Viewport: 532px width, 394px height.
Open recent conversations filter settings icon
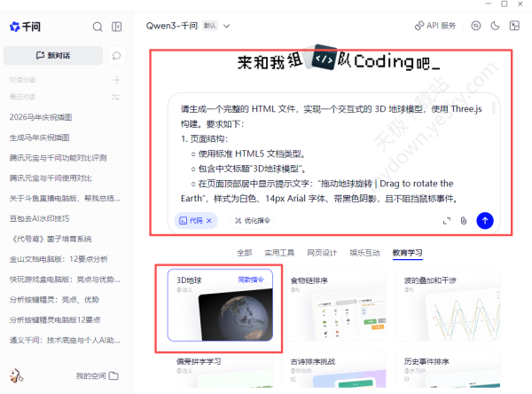point(116,96)
